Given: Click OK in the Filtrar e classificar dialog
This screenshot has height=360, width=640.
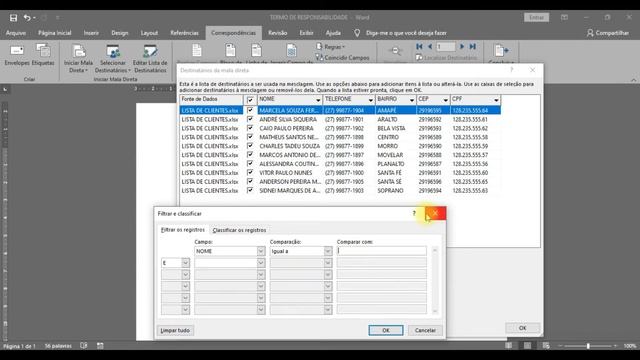Looking at the screenshot, I should (386, 330).
